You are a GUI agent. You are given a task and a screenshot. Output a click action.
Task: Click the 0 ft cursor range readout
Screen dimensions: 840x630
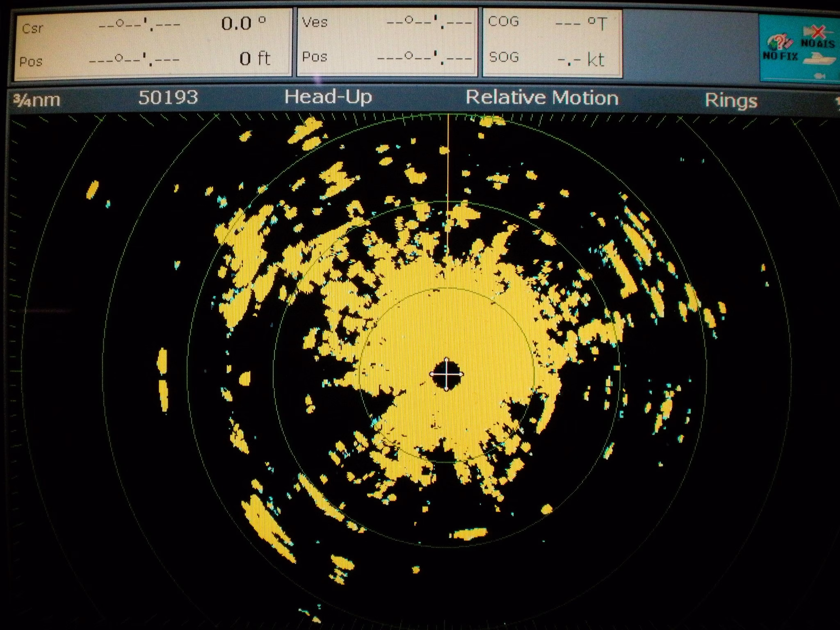pos(254,59)
